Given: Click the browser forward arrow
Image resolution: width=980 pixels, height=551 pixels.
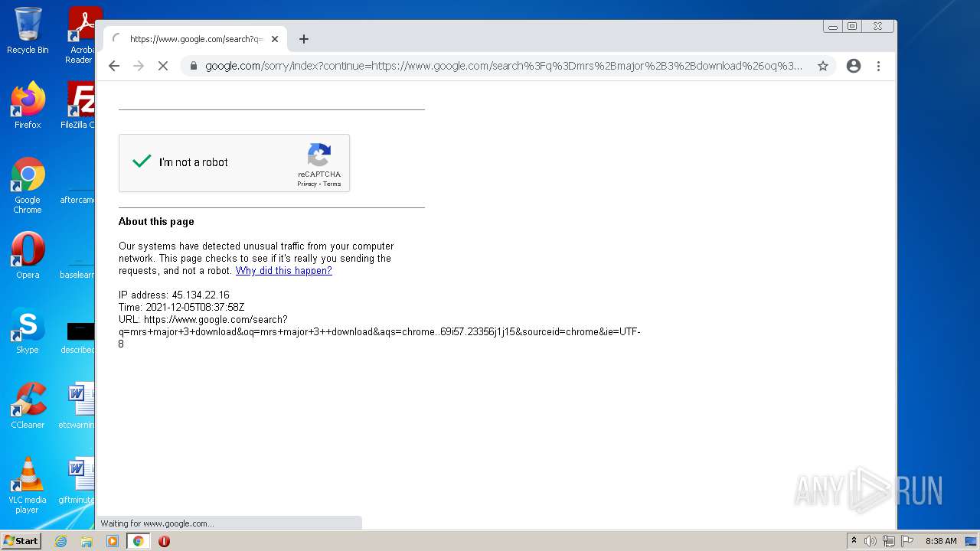Looking at the screenshot, I should point(139,66).
